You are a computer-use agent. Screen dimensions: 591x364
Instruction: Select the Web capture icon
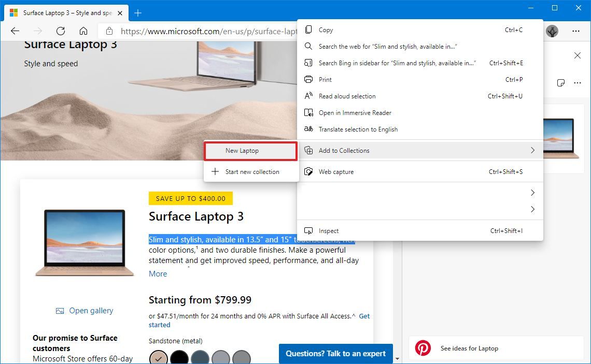tap(309, 171)
